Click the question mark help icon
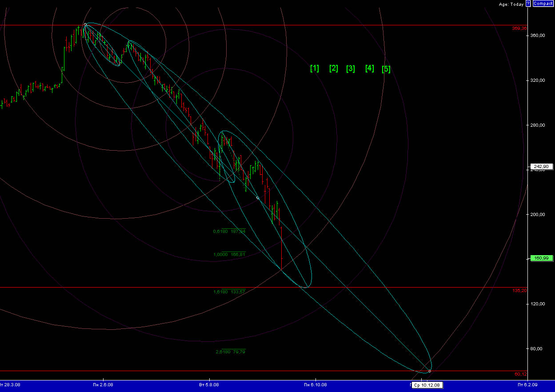This screenshot has height=392, width=555. click(528, 4)
